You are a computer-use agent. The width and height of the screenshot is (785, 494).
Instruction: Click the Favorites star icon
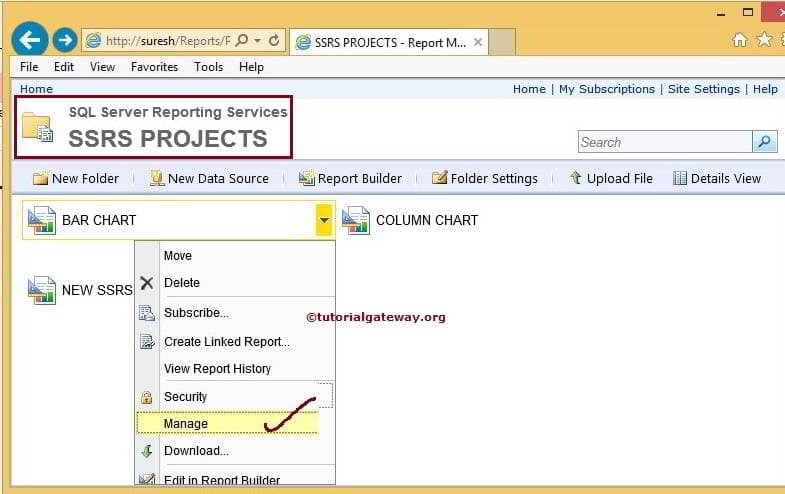764,40
